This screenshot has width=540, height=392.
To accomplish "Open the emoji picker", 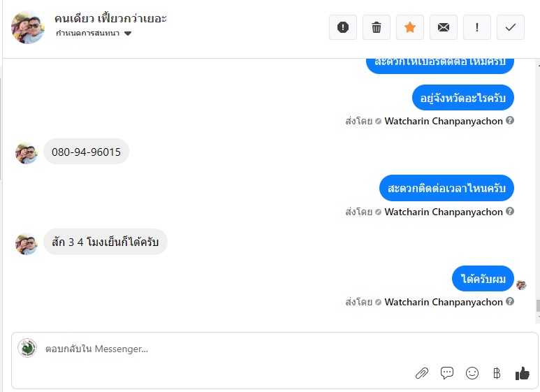I will [472, 373].
